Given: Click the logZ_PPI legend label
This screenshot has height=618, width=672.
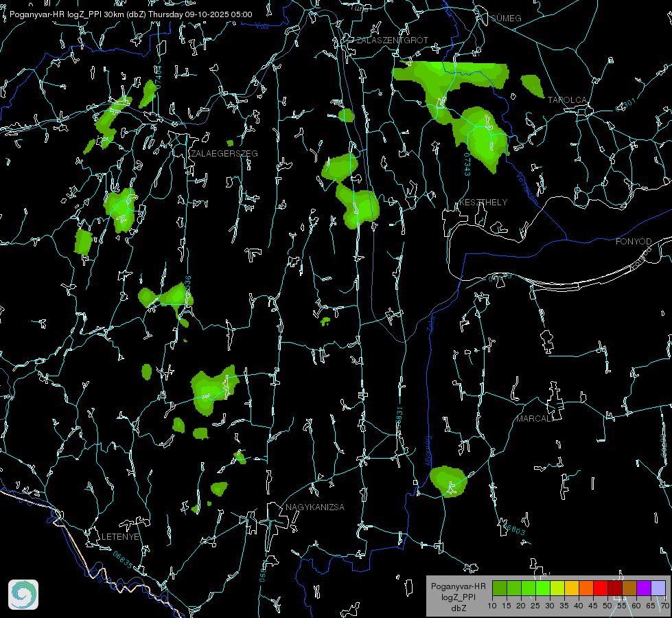Looking at the screenshot, I should tap(459, 597).
